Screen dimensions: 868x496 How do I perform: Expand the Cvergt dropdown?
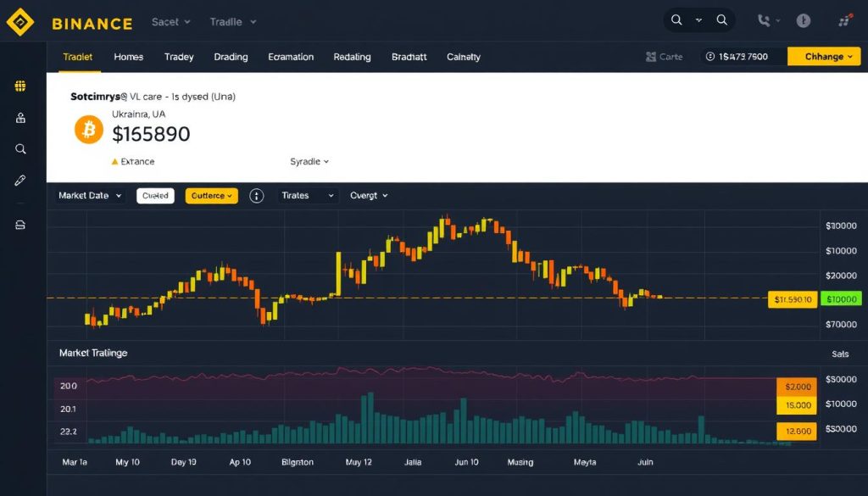coord(369,195)
